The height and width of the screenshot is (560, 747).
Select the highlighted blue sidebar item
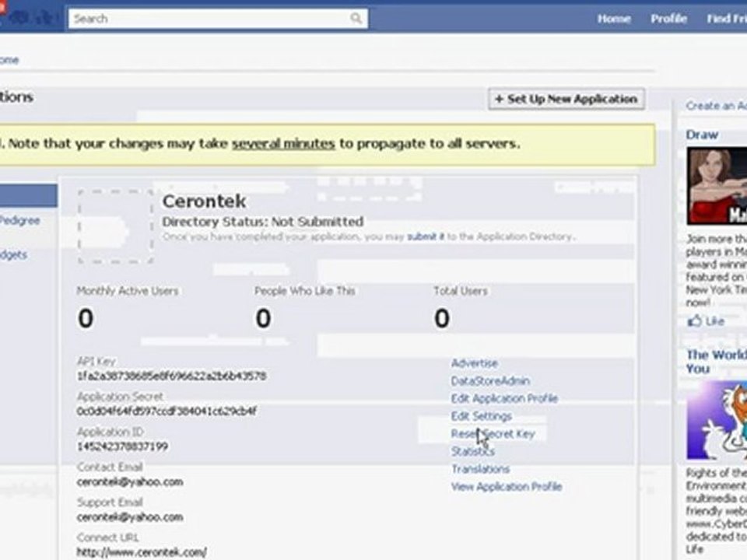tap(29, 195)
